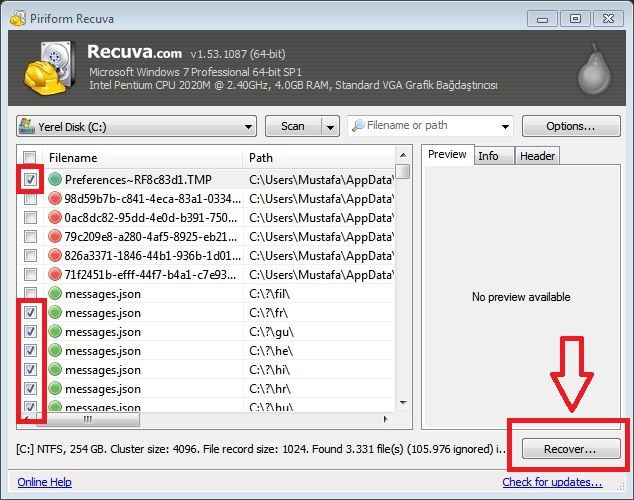Select the Preferences~RF8c83d1.TMP file name

pyautogui.click(x=138, y=179)
